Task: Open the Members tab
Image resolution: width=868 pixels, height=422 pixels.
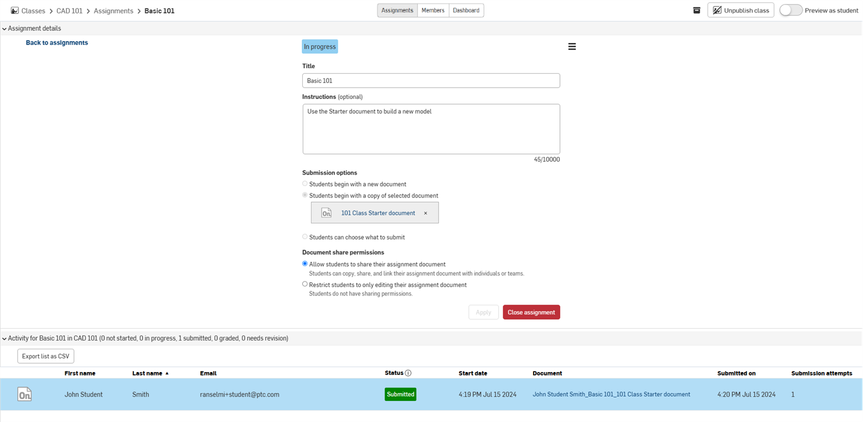Action: coord(433,10)
